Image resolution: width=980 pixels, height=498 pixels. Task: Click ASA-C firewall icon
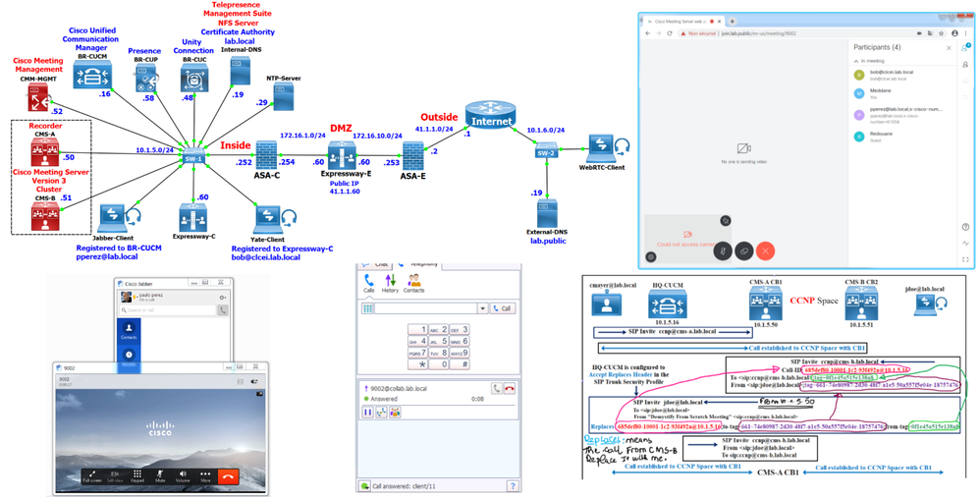[x=266, y=155]
